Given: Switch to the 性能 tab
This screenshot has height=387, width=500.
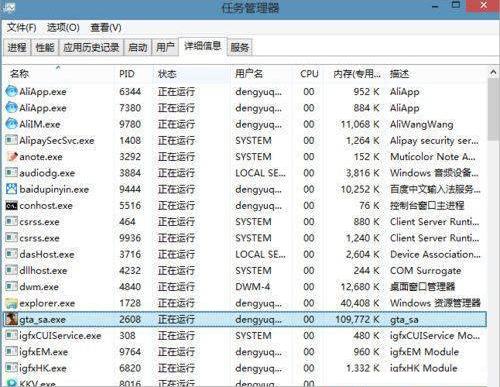Looking at the screenshot, I should point(45,47).
